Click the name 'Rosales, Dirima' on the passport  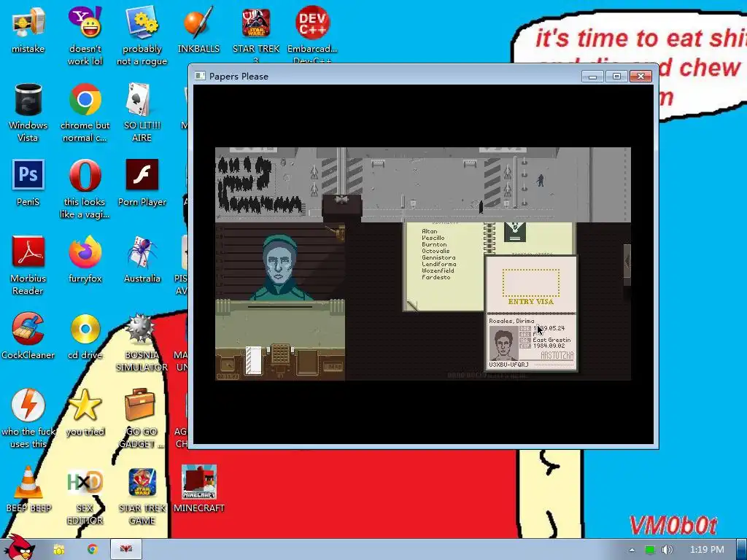(x=511, y=321)
